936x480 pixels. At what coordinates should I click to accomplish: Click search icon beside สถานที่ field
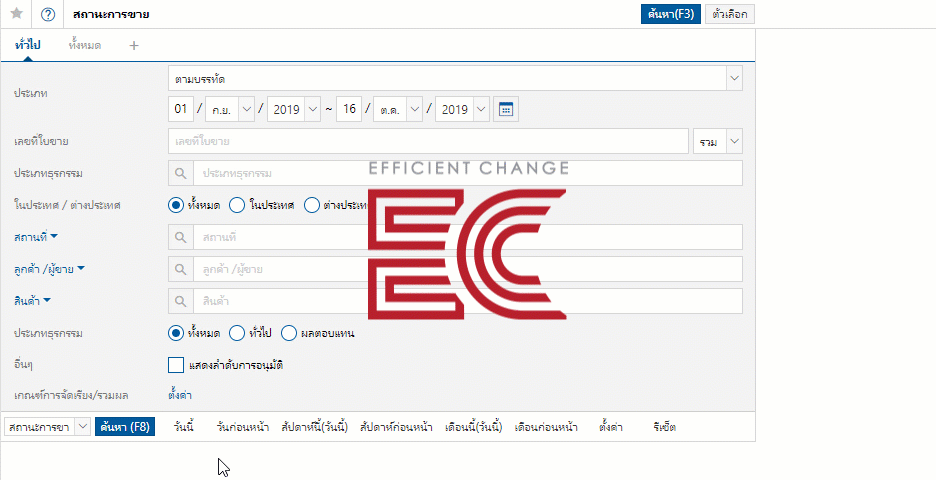[181, 237]
